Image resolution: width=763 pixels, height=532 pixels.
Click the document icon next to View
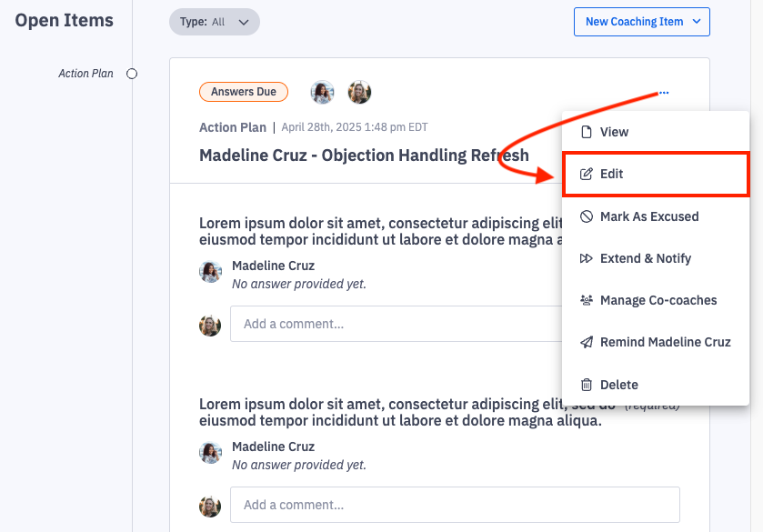[x=587, y=132]
